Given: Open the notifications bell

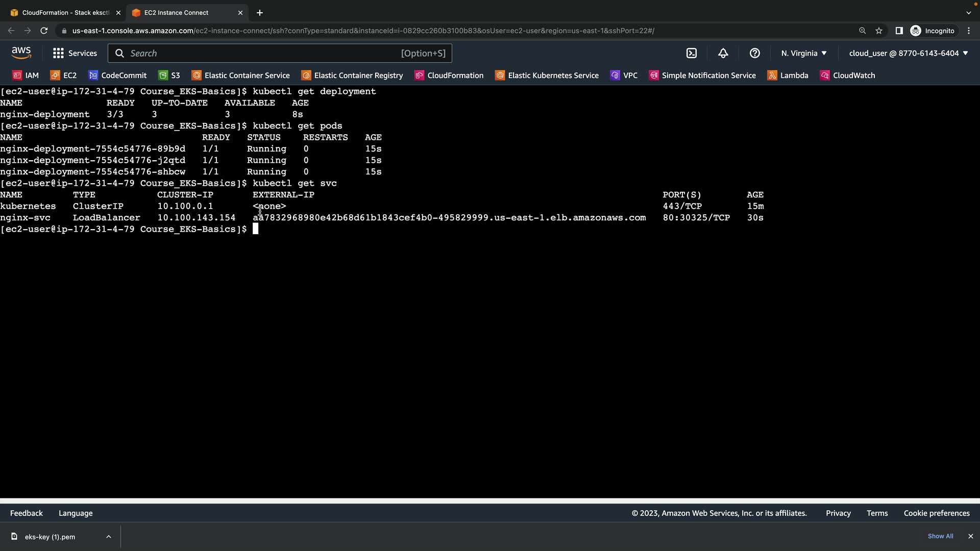Looking at the screenshot, I should click(x=723, y=53).
